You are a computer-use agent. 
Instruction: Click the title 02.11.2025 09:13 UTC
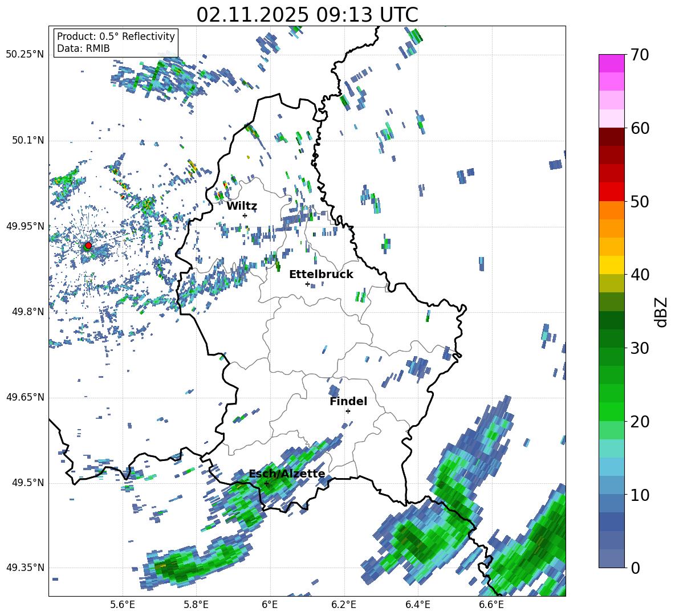tap(307, 15)
